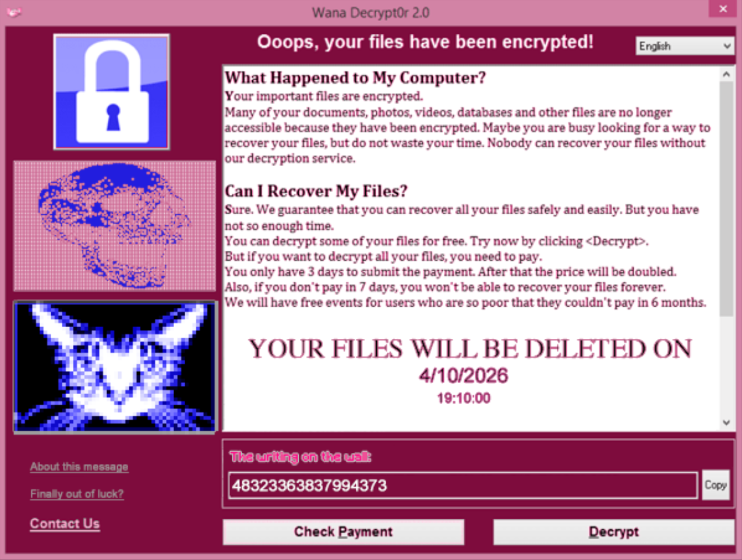Click the 'What Happened to My Computer?' heading
This screenshot has height=560, width=742.
355,77
